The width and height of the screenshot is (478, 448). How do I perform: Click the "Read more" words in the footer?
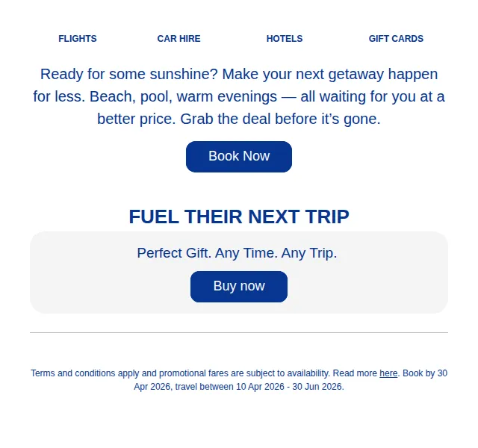point(355,373)
